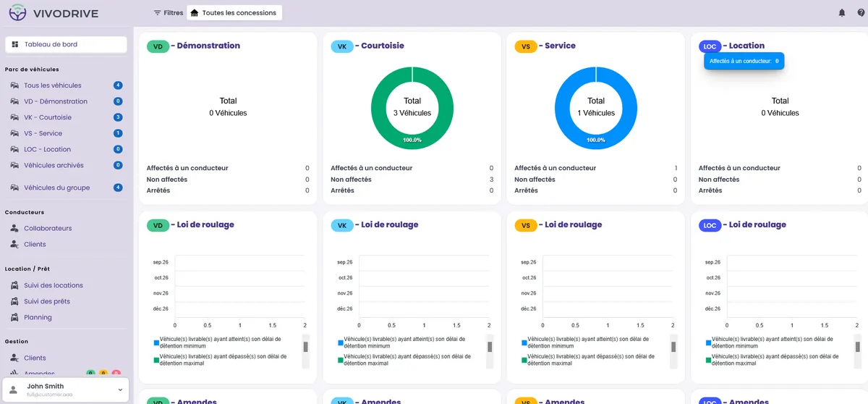Open the help question mark icon

click(x=861, y=13)
